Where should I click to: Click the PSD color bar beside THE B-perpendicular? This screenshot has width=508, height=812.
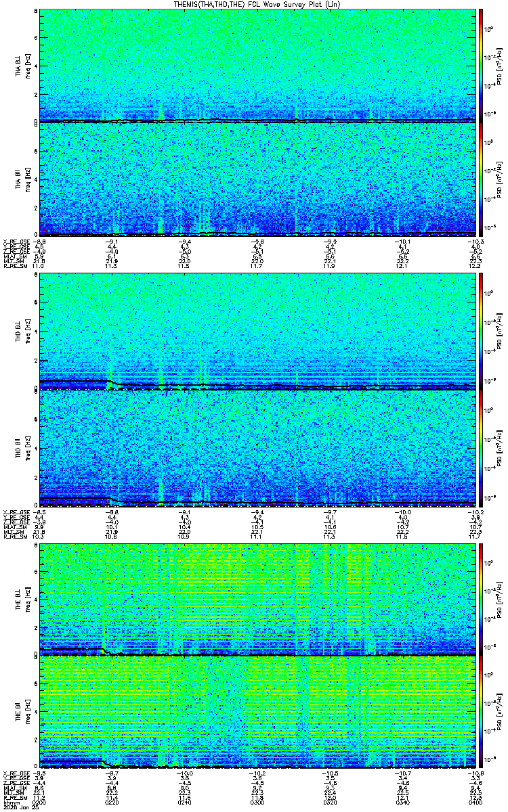(480, 599)
